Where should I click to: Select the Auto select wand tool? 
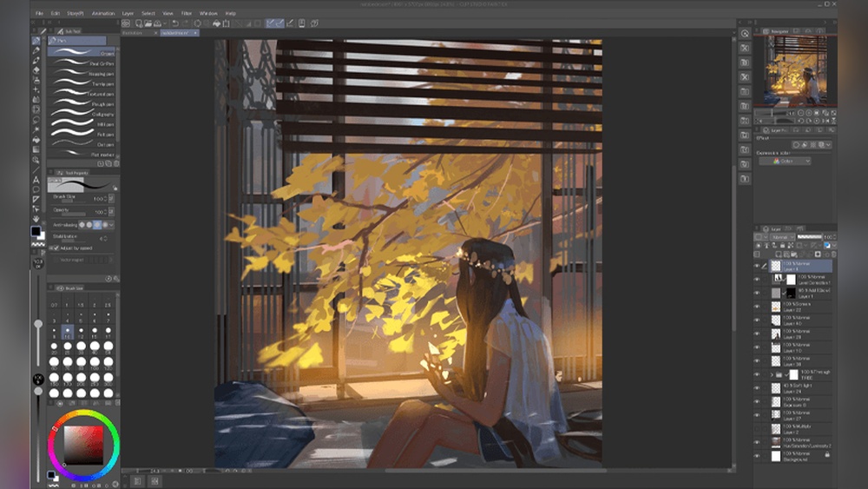(36, 129)
